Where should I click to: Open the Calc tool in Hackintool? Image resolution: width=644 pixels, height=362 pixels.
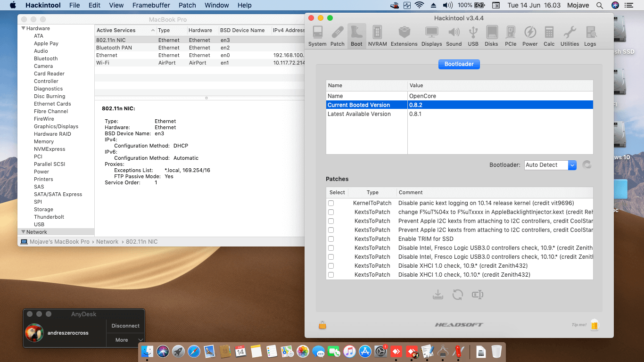[549, 36]
